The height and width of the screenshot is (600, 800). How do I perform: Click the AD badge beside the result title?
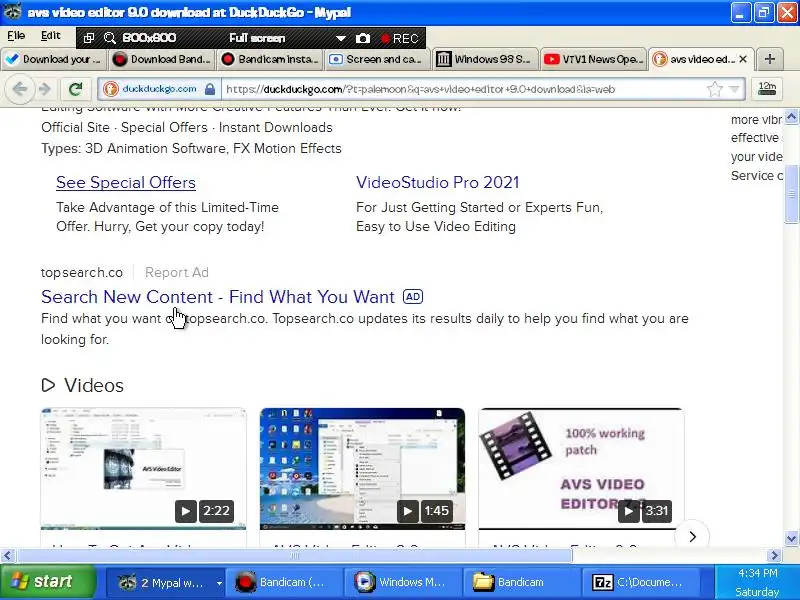click(x=413, y=297)
